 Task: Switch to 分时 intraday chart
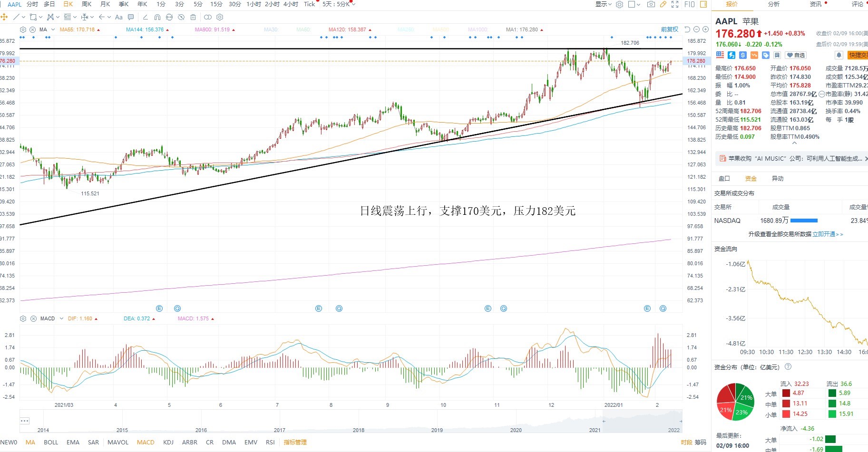click(x=32, y=4)
